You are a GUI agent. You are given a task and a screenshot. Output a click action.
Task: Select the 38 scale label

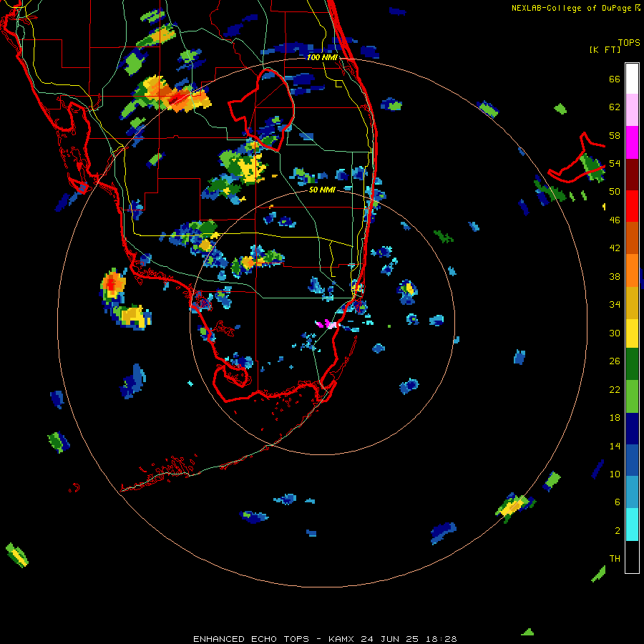(x=615, y=276)
